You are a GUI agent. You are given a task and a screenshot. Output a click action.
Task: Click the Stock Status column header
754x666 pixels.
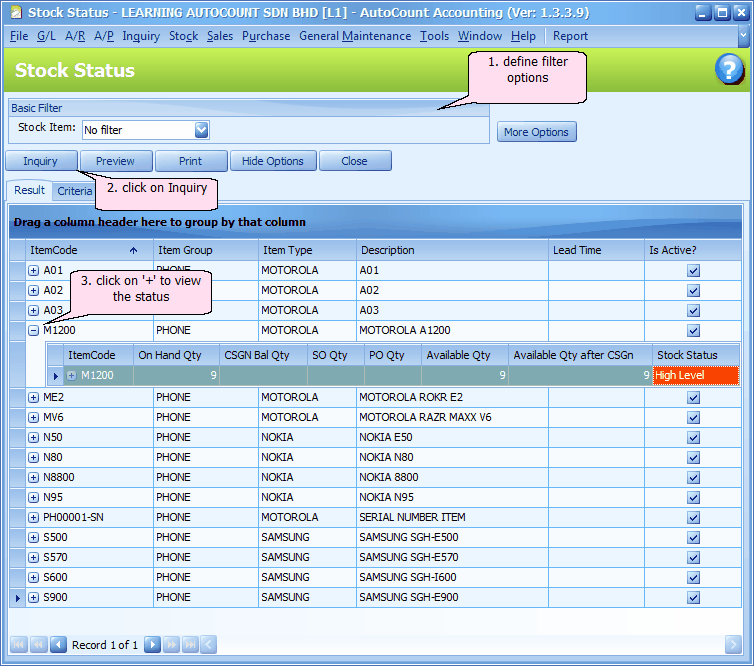point(695,355)
